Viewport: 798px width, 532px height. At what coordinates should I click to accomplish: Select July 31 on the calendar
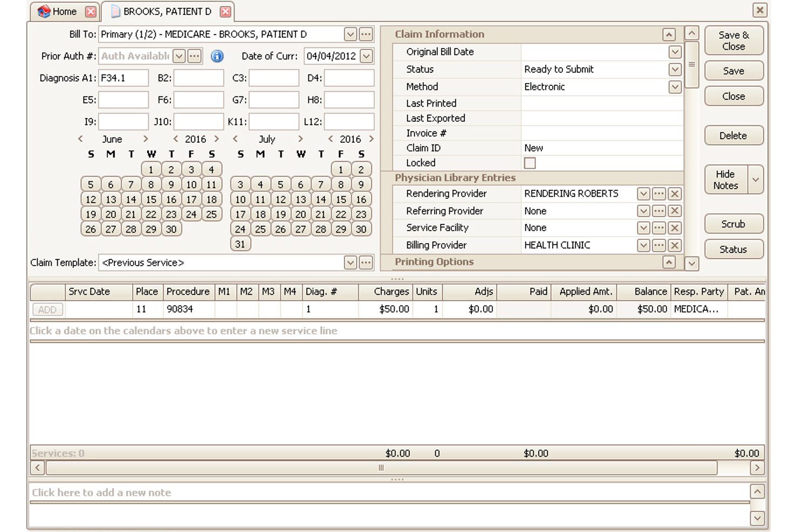coord(240,244)
